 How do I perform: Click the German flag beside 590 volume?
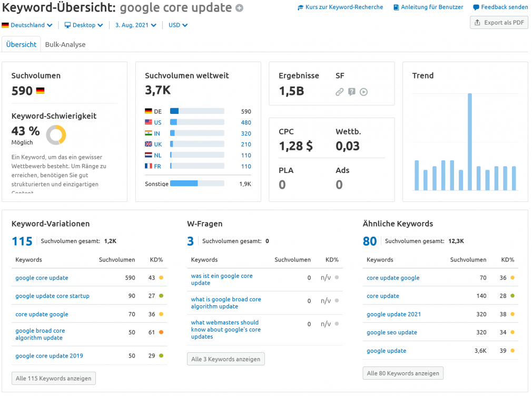point(41,91)
